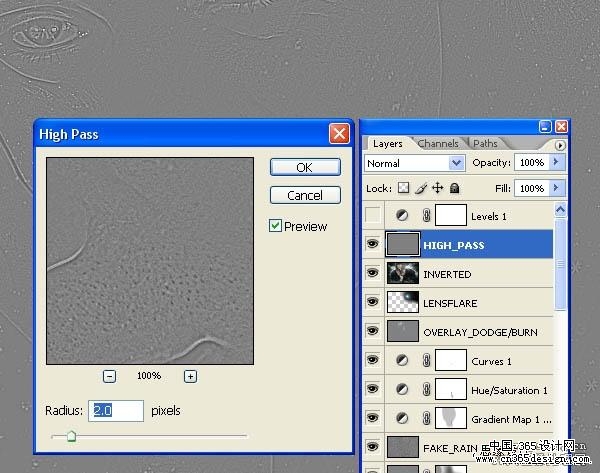Viewport: 600px width, 473px height.
Task: Click Cancel in High Pass dialog
Action: coord(305,195)
